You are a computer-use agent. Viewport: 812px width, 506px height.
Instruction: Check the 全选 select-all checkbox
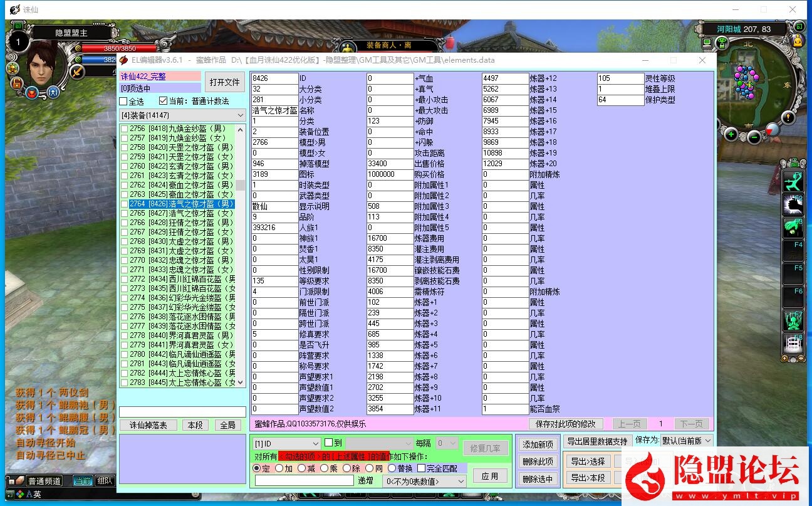click(x=123, y=101)
